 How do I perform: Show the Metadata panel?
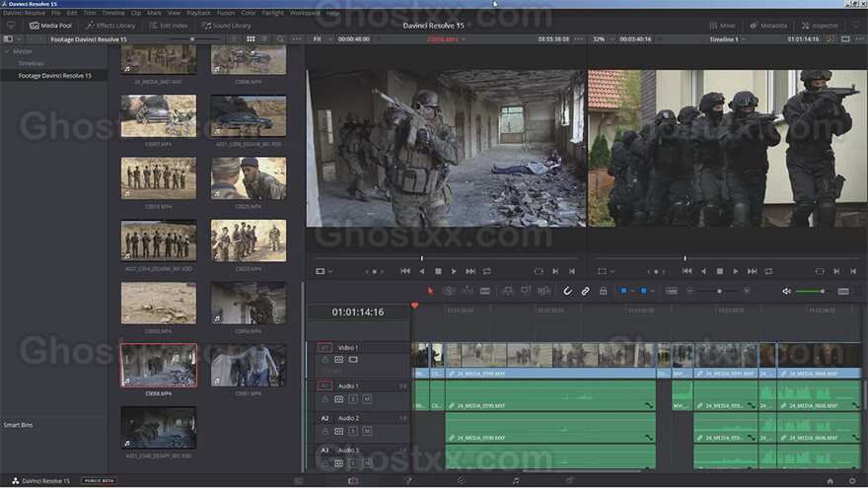pyautogui.click(x=768, y=26)
